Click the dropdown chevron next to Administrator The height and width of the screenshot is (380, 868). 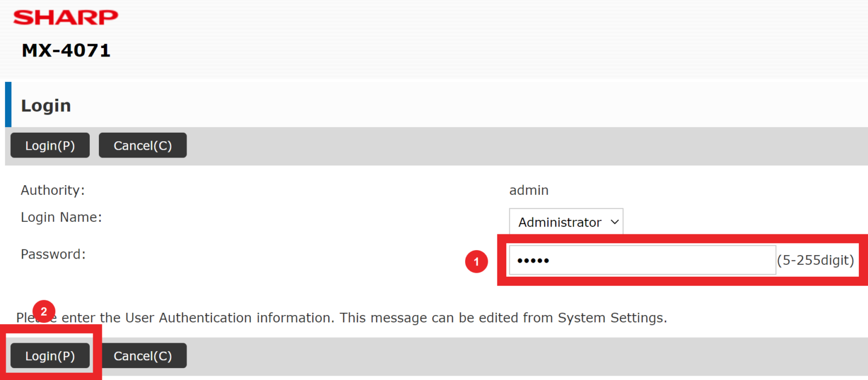(614, 222)
